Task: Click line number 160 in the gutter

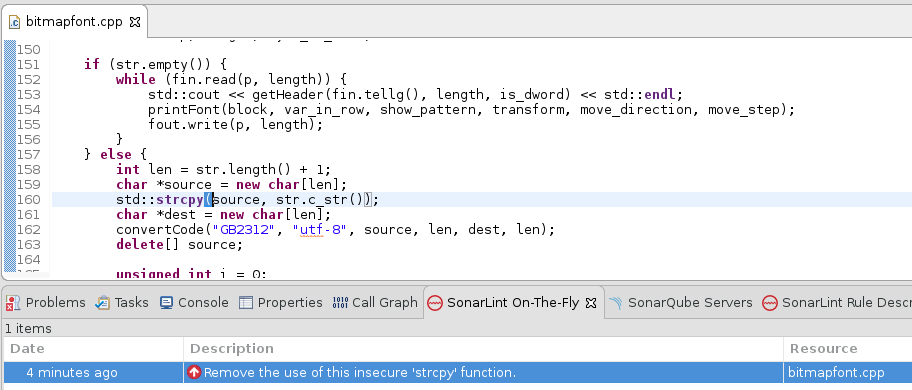Action: point(28,200)
